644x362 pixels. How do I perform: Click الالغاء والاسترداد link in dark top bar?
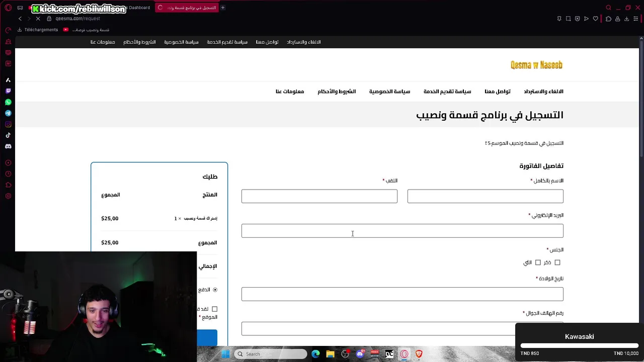pyautogui.click(x=304, y=42)
